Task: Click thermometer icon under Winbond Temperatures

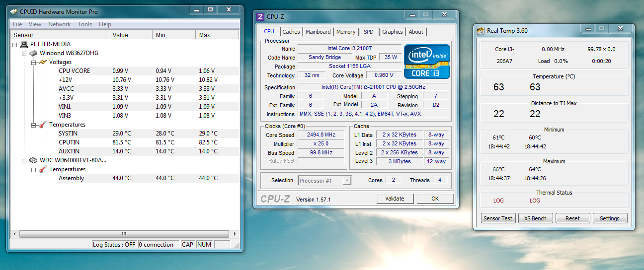Action: [x=43, y=125]
